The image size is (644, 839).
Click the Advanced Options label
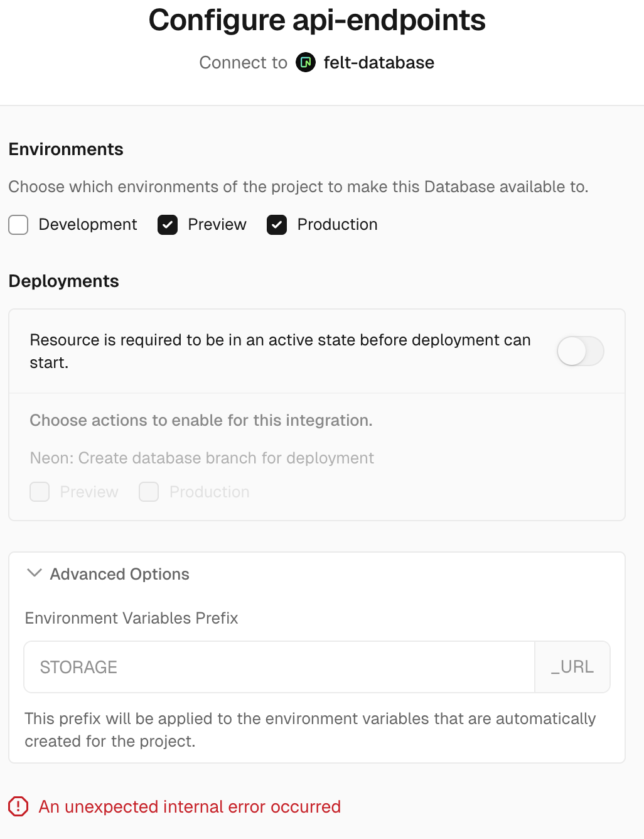tap(120, 574)
